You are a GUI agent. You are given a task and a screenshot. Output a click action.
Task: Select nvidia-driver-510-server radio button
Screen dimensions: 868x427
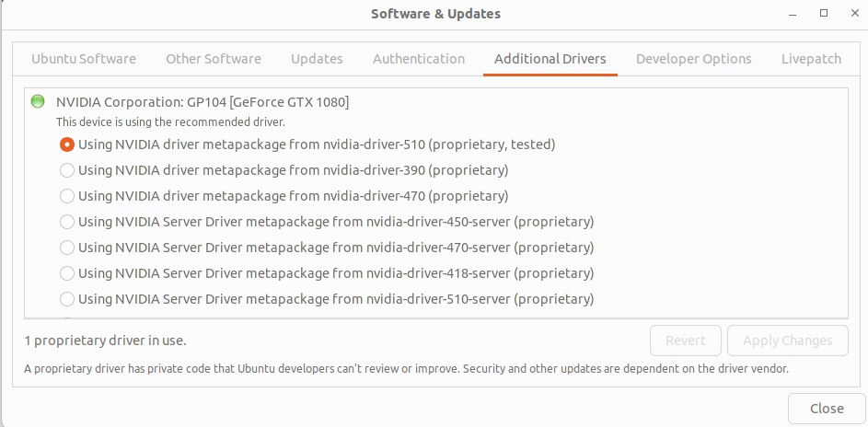[x=67, y=299]
